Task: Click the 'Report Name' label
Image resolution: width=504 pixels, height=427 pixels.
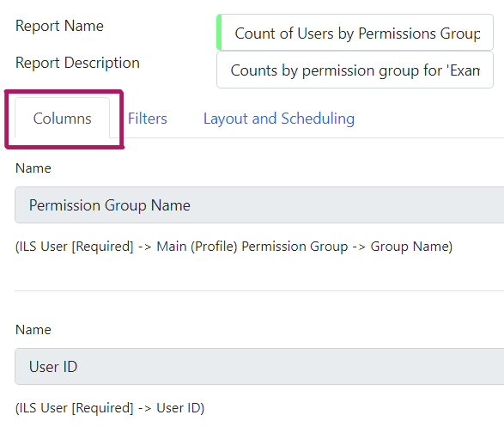Action: tap(59, 26)
